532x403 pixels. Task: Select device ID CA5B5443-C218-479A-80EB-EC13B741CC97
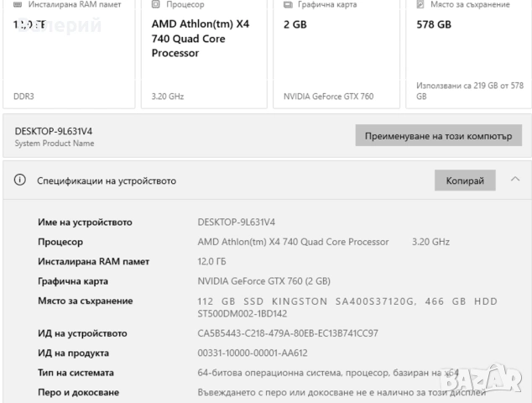[x=288, y=333]
